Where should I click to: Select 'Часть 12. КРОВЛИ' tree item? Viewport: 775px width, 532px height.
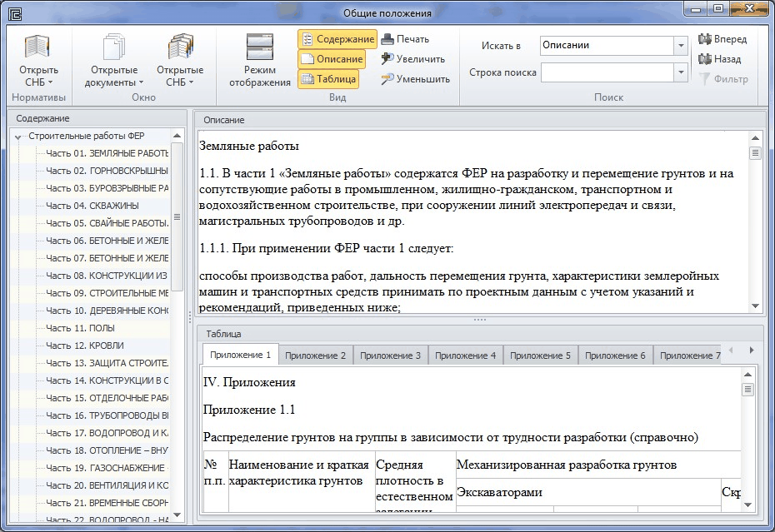[x=84, y=346]
